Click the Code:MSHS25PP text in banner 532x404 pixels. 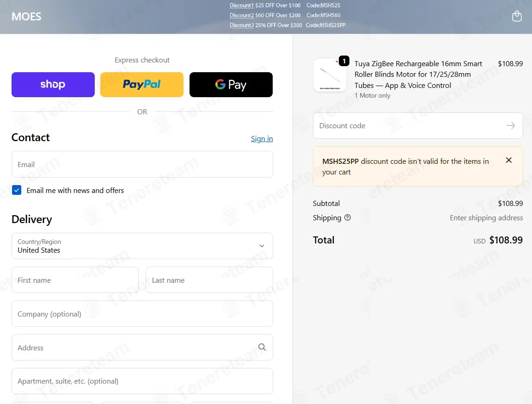[326, 25]
